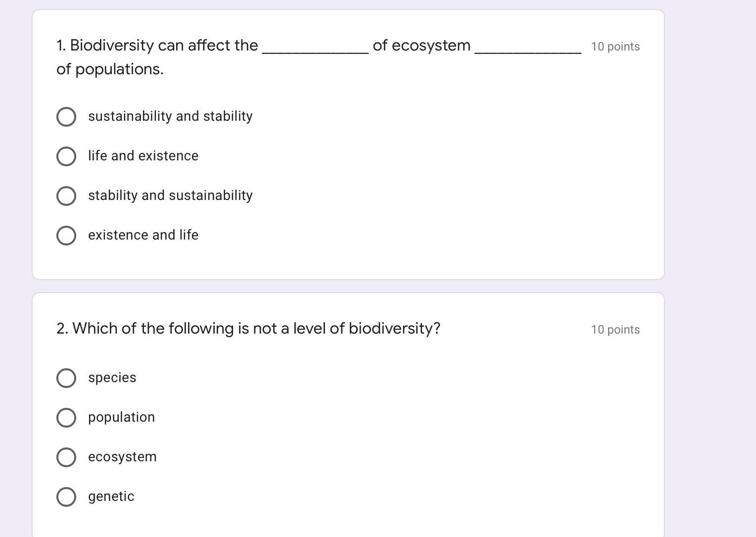Select the 'population' radio button
Image resolution: width=756 pixels, height=537 pixels.
[x=66, y=418]
